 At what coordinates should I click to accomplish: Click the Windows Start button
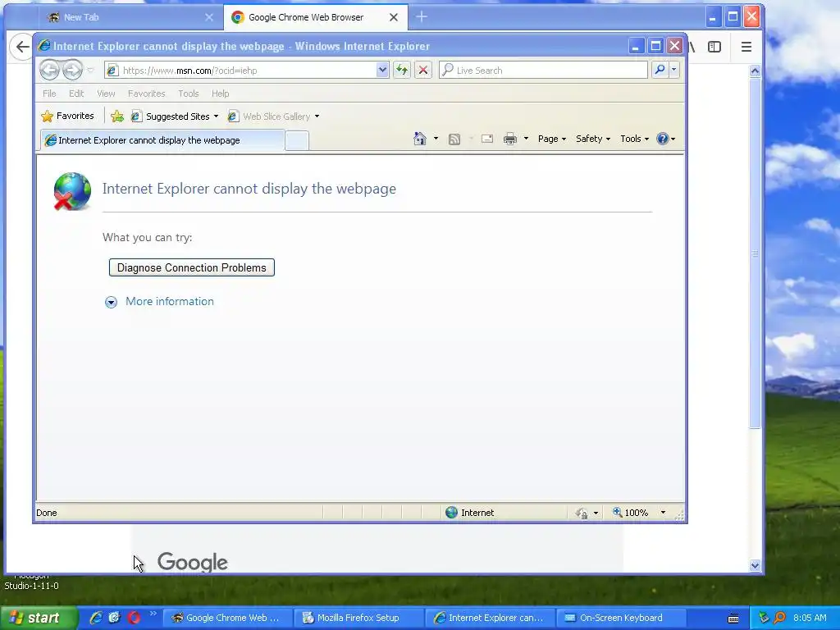(38, 618)
